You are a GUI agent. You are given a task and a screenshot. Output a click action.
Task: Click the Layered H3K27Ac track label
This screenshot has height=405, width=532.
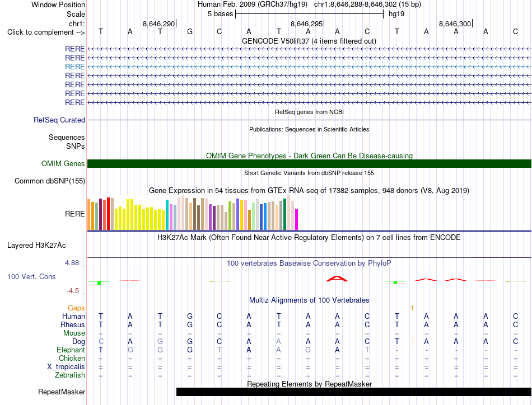[x=36, y=246]
